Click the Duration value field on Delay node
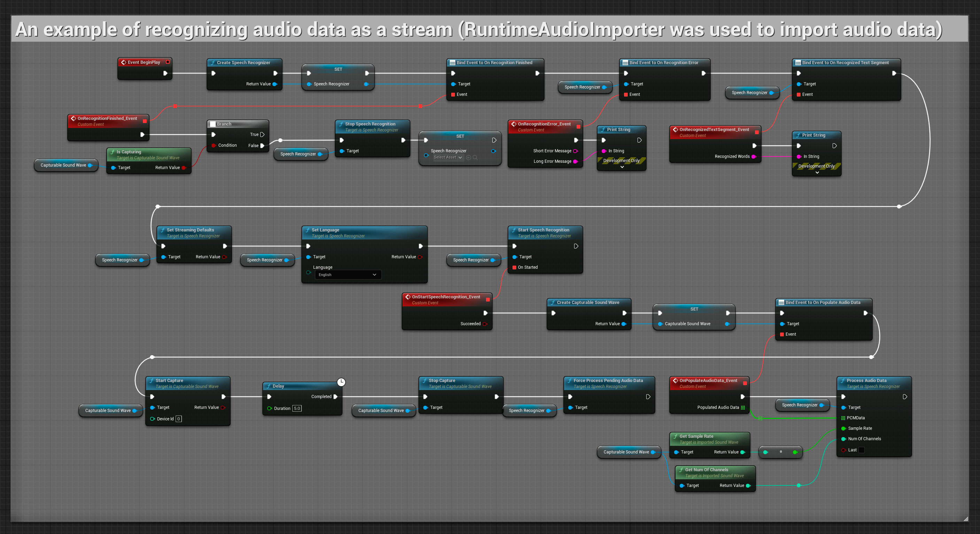The image size is (980, 534). (x=297, y=409)
